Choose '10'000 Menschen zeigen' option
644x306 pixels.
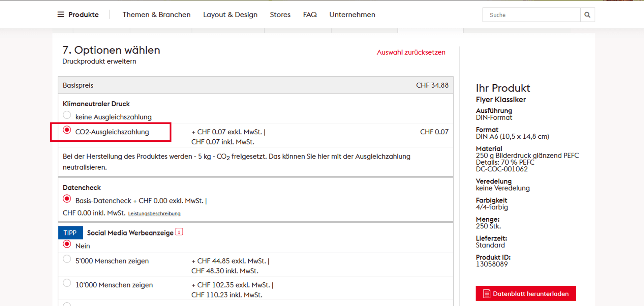click(67, 283)
